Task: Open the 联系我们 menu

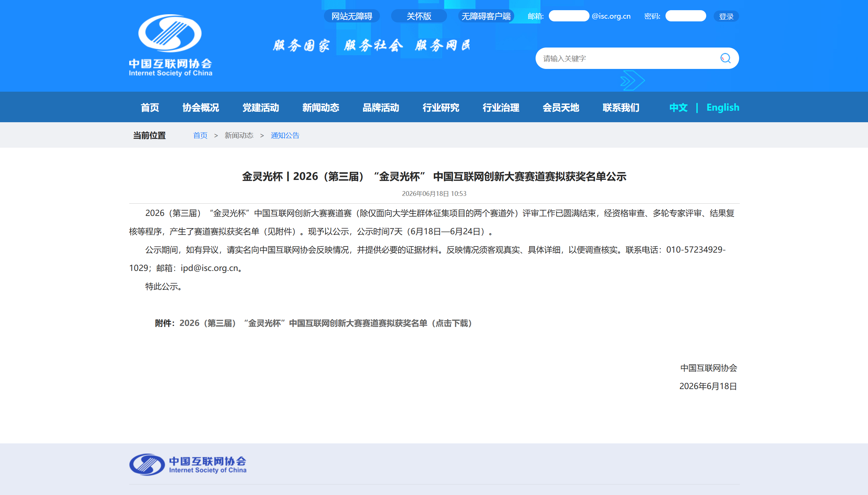Action: pyautogui.click(x=621, y=107)
